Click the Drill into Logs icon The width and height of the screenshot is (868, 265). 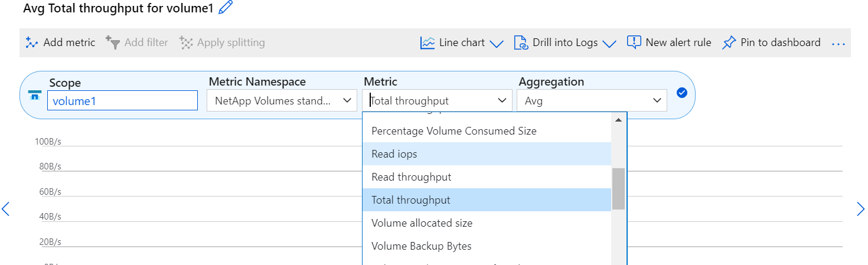pos(521,42)
